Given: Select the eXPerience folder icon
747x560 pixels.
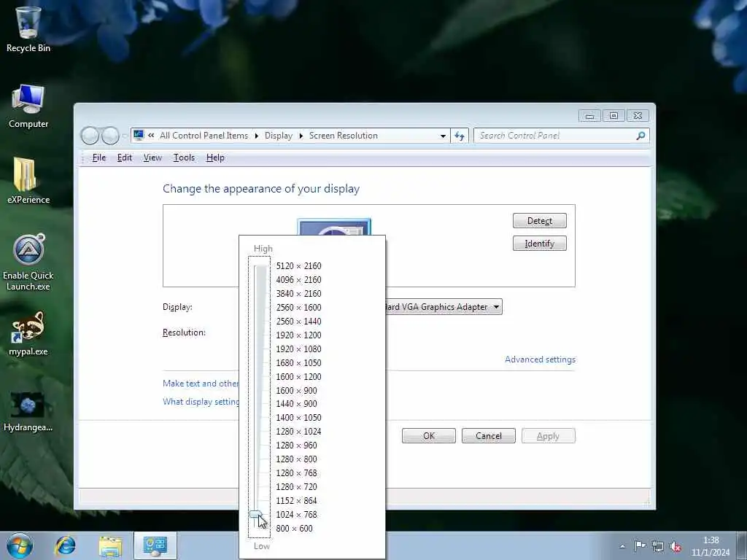Looking at the screenshot, I should pos(28,181).
